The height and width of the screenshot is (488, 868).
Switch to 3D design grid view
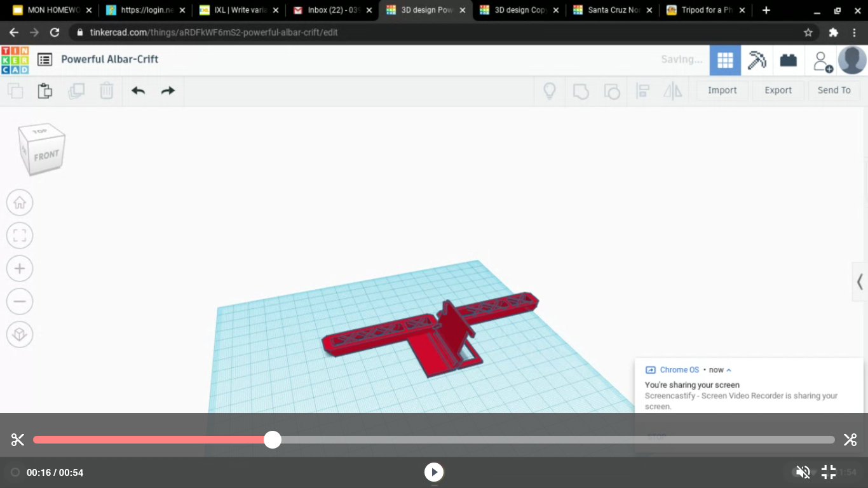coord(725,60)
